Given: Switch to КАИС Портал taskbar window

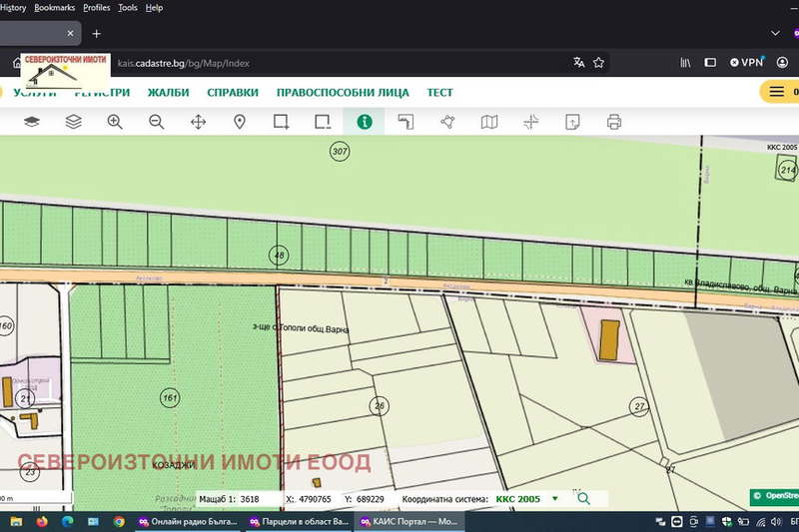Looking at the screenshot, I should (x=408, y=521).
